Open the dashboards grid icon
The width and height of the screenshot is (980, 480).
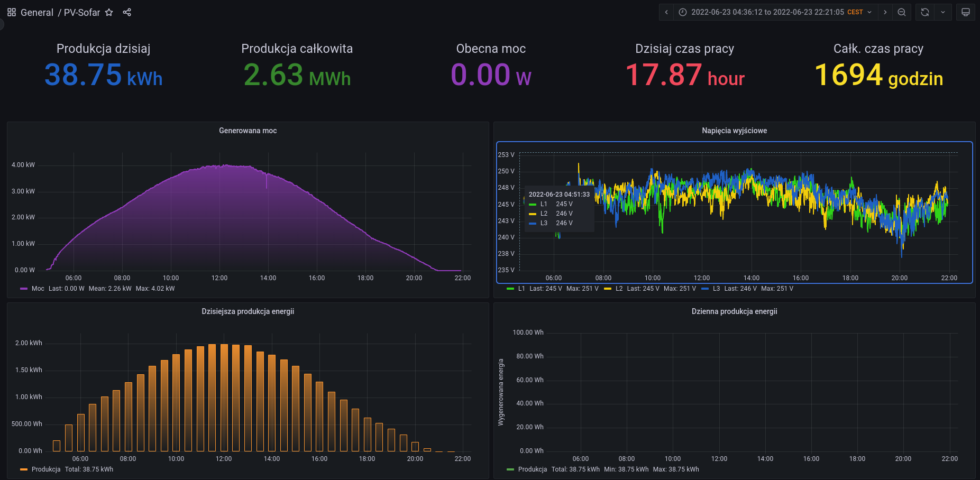pos(12,12)
